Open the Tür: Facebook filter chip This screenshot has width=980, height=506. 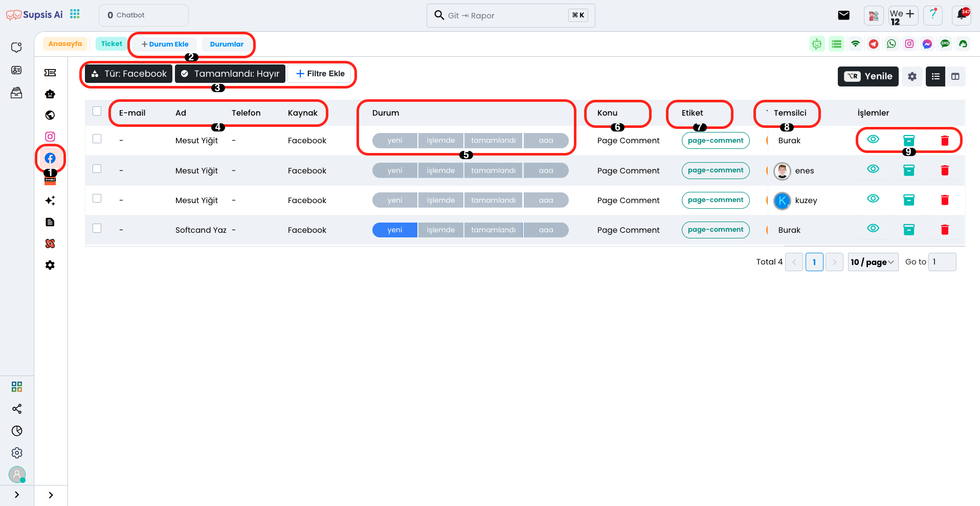click(x=129, y=74)
